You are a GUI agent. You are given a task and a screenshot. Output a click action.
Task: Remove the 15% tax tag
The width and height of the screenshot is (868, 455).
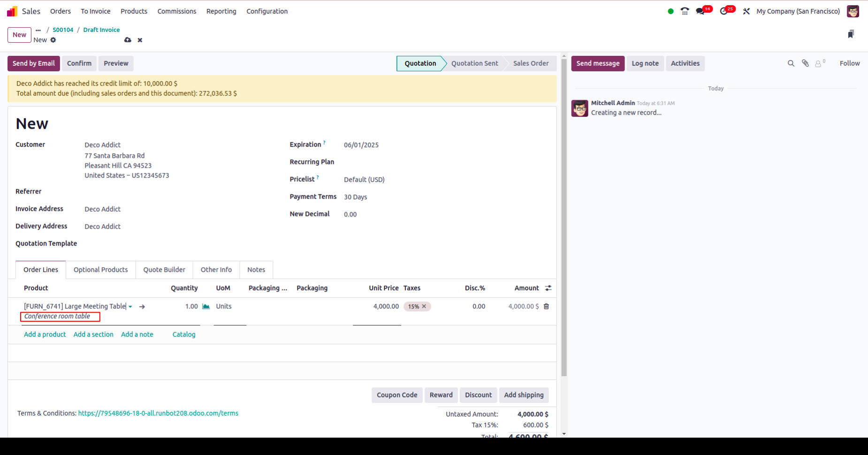point(424,306)
